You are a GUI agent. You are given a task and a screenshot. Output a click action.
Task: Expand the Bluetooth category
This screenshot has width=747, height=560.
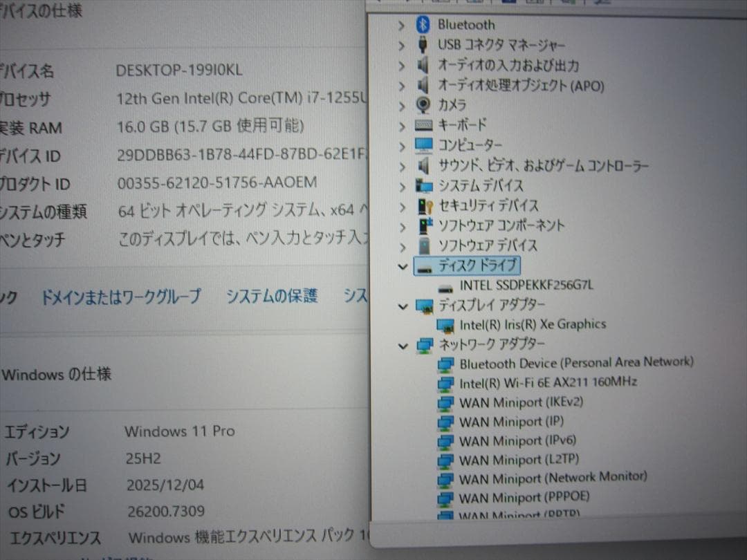pos(403,24)
